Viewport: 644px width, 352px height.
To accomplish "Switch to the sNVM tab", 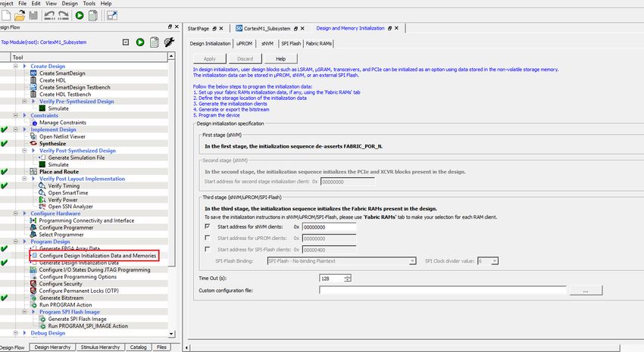I will tap(267, 43).
